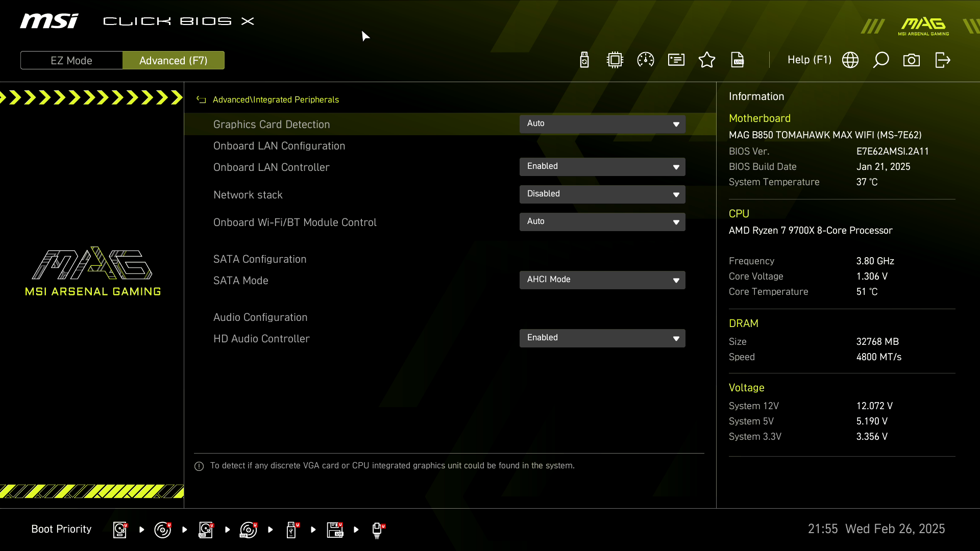Select the USB floppy boot priority icon
Screen dimensions: 980x551
(335, 530)
